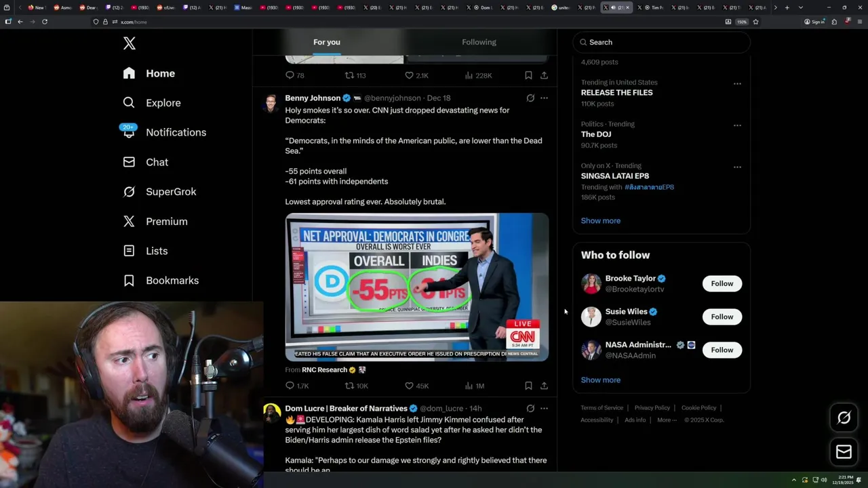Bookmark page with star icon
Screen dimensions: 868x488
coord(755,22)
